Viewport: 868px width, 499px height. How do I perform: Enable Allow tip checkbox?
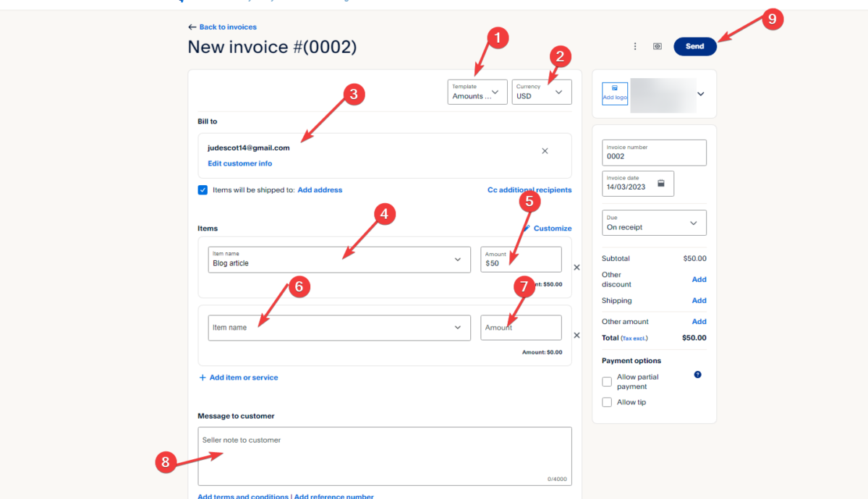coord(607,402)
